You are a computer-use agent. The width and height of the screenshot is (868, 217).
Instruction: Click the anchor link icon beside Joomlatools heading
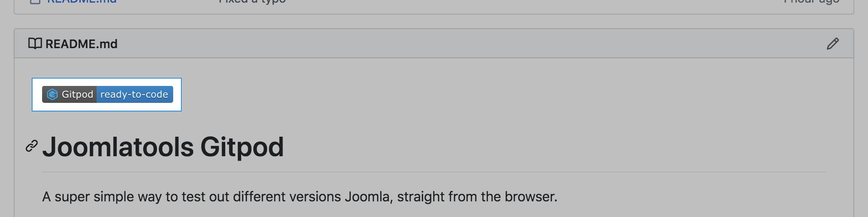point(31,146)
